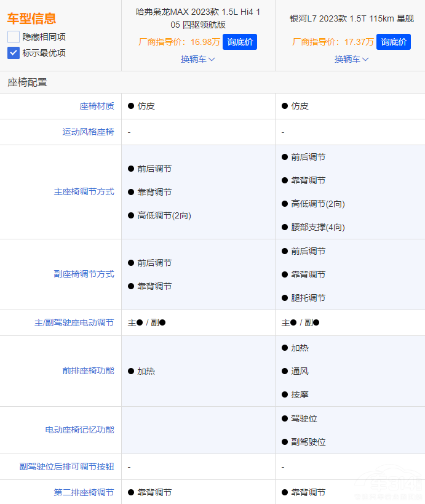Uncheck the 标示最优项 checkbox

click(x=14, y=53)
